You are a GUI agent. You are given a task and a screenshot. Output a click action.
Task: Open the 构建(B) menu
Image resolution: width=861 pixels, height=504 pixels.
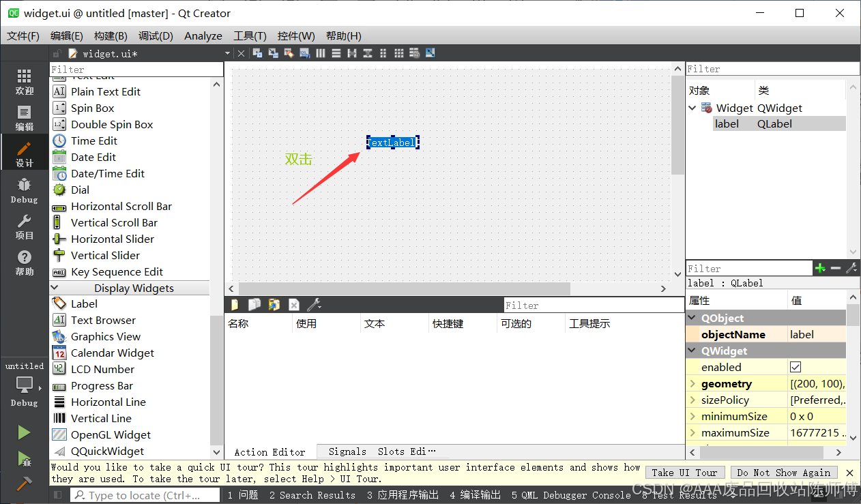(x=111, y=36)
